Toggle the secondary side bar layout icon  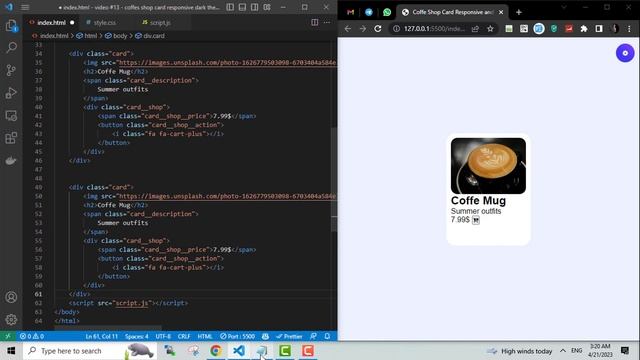pyautogui.click(x=255, y=7)
